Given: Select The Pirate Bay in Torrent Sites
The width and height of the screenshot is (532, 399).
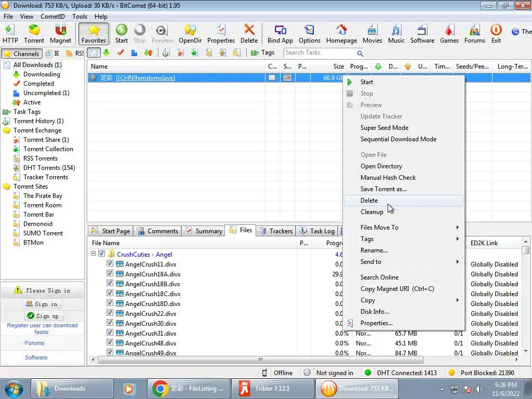Looking at the screenshot, I should click(x=43, y=196).
